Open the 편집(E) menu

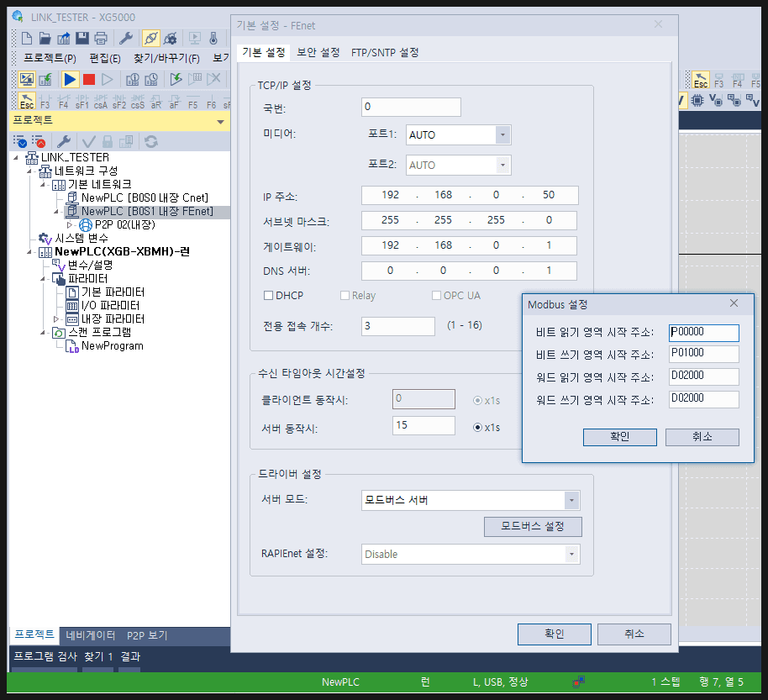[x=105, y=58]
